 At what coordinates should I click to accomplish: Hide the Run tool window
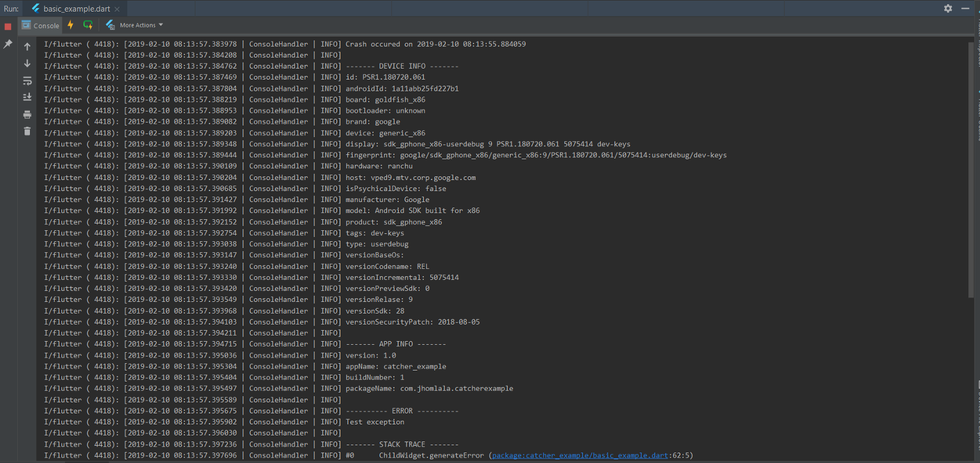click(965, 9)
